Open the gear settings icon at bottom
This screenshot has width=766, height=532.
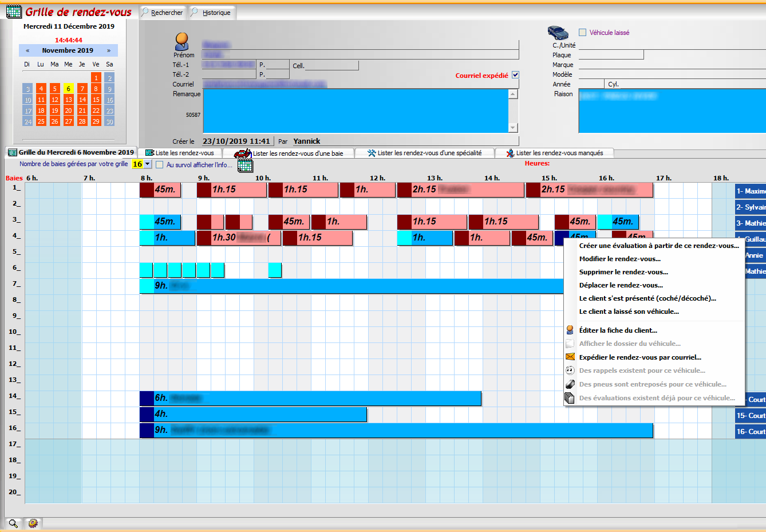[x=33, y=523]
